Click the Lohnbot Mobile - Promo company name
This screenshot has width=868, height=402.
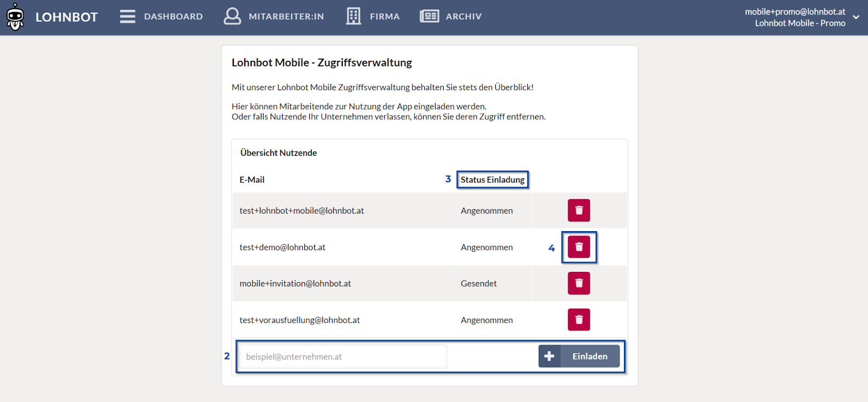(x=800, y=23)
